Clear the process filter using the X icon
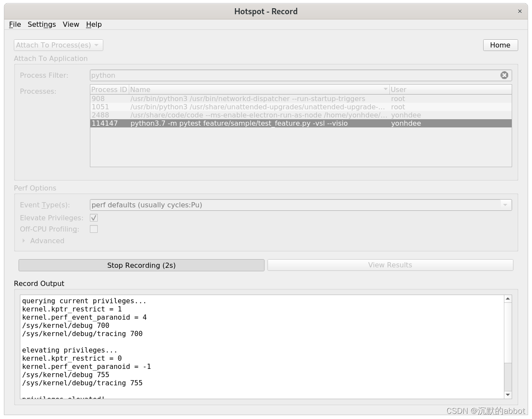The image size is (532, 419). point(504,75)
